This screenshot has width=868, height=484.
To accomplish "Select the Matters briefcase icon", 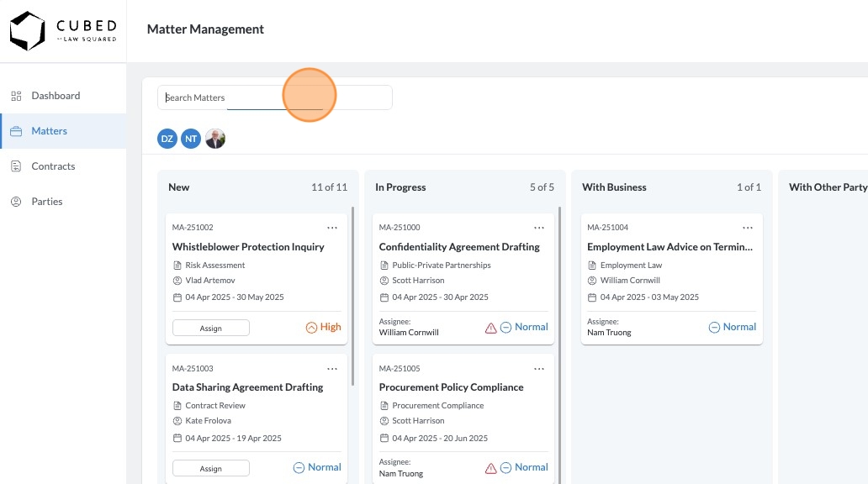I will [16, 131].
